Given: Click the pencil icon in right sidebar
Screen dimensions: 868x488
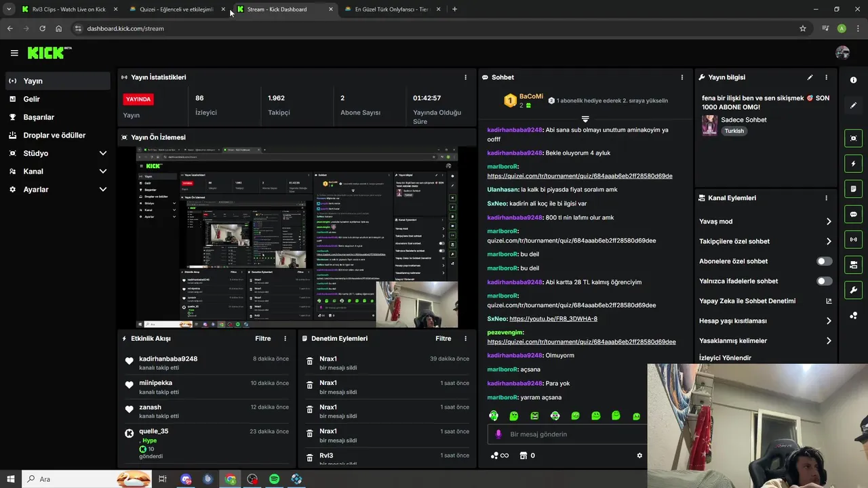Looking at the screenshot, I should point(853,106).
